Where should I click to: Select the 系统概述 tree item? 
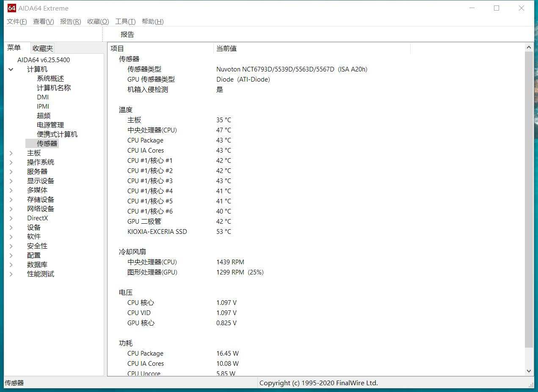click(50, 78)
